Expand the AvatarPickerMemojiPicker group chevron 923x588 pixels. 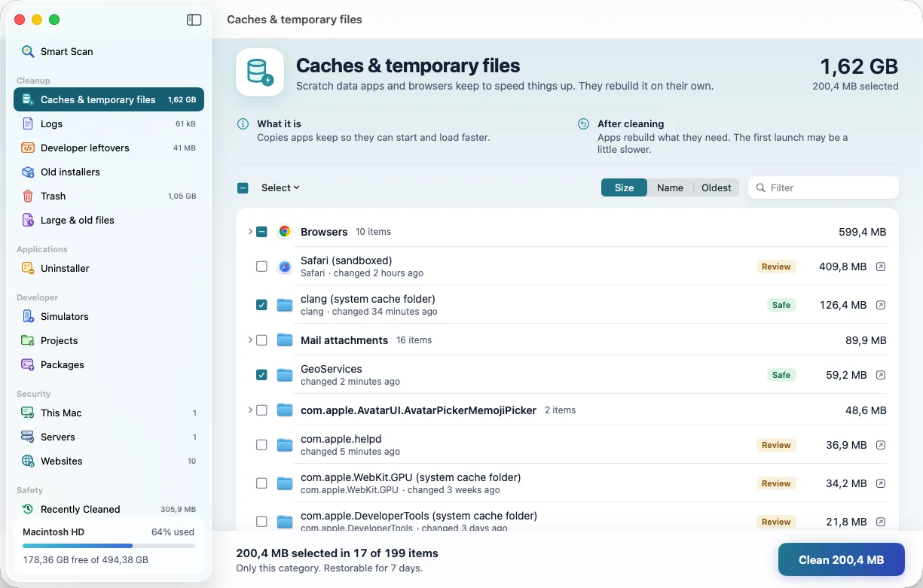point(250,410)
